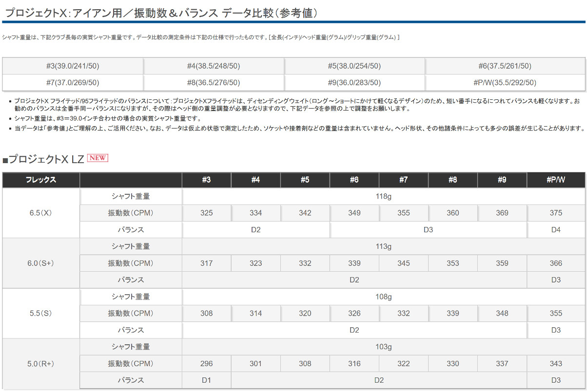The image size is (587, 392).
Task: Click the spec cell #5(38.0/254/50)
Action: [x=354, y=66]
